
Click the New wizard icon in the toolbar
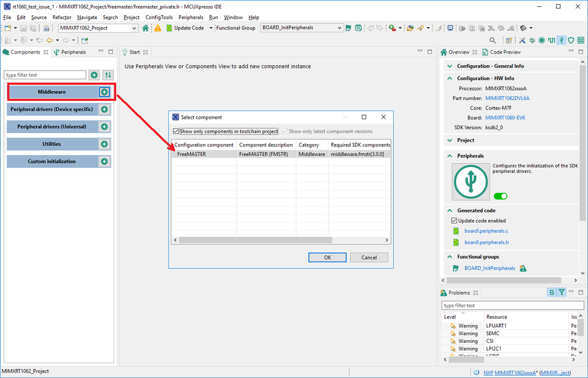click(8, 28)
